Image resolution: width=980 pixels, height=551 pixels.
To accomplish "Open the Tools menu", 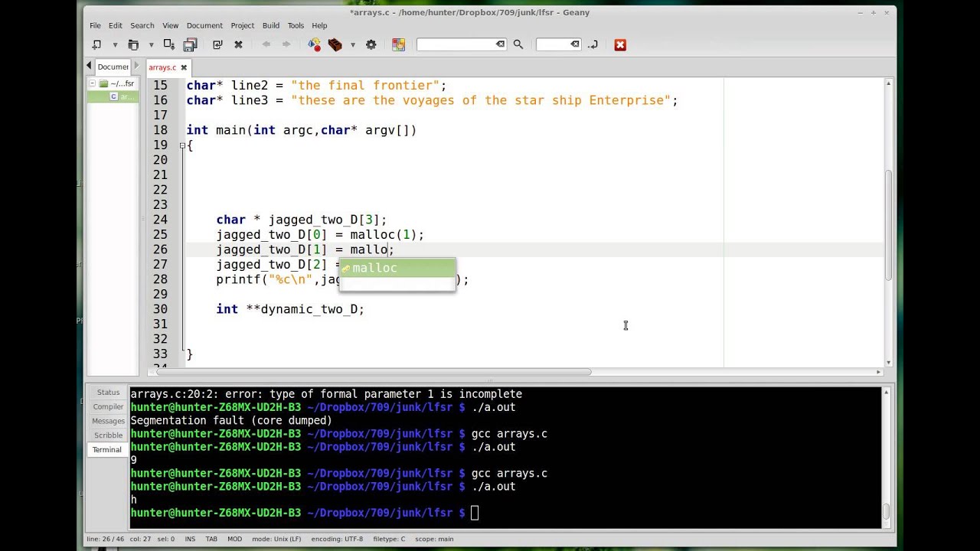I will (x=296, y=25).
